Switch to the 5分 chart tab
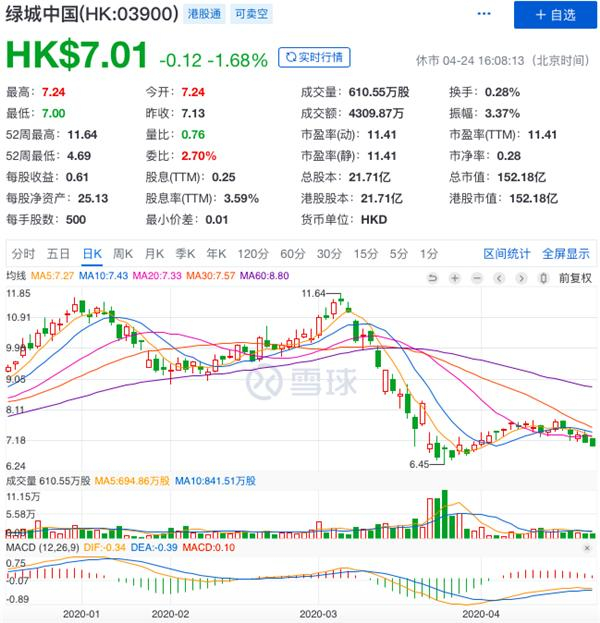600x623 pixels. (x=399, y=253)
